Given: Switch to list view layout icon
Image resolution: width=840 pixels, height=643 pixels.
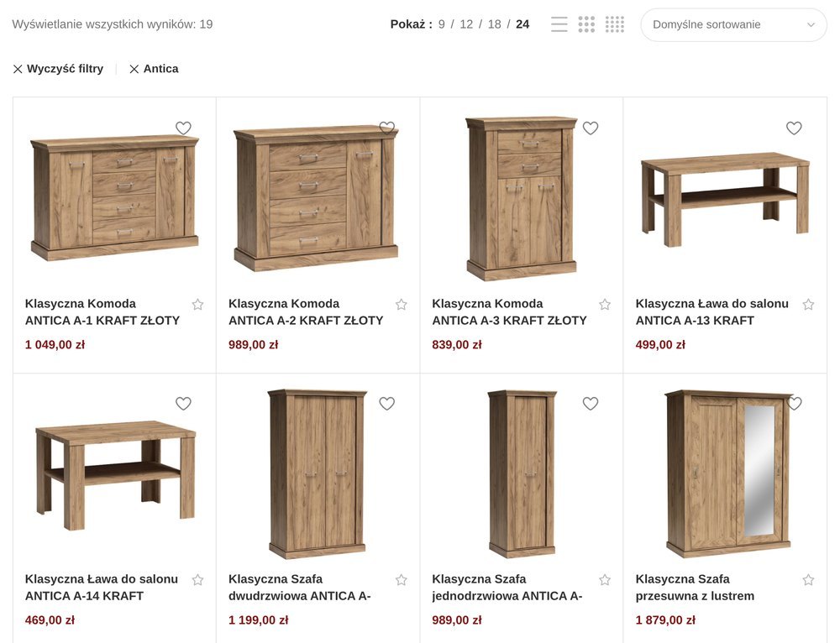Looking at the screenshot, I should 559,24.
